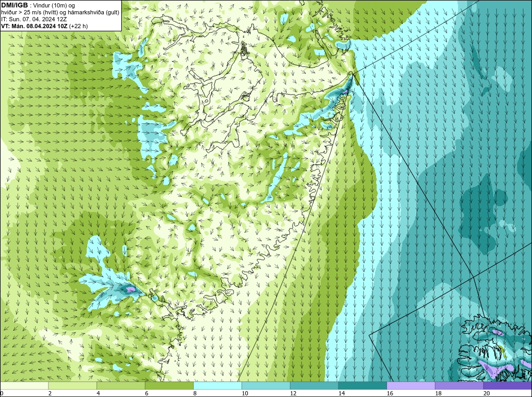Viewport: 532px width, 397px height.
Task: Click the above 20 m/s dark purple swatch
Action: click(508, 386)
